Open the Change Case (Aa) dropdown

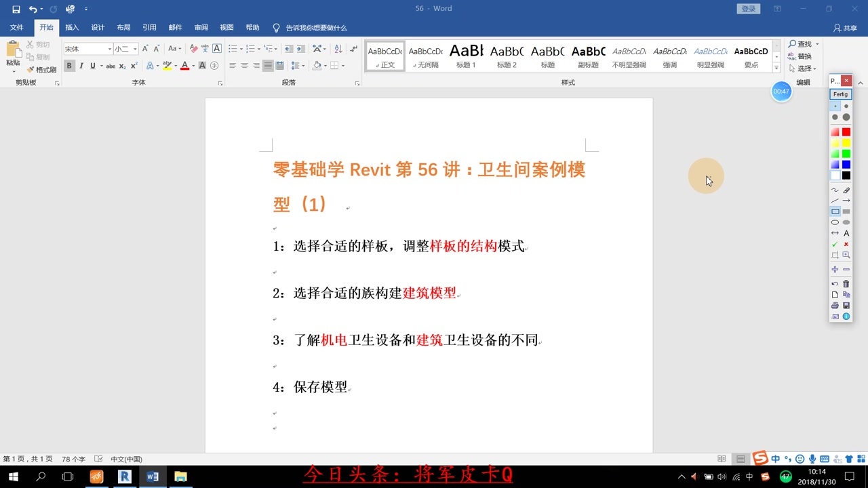click(x=175, y=49)
